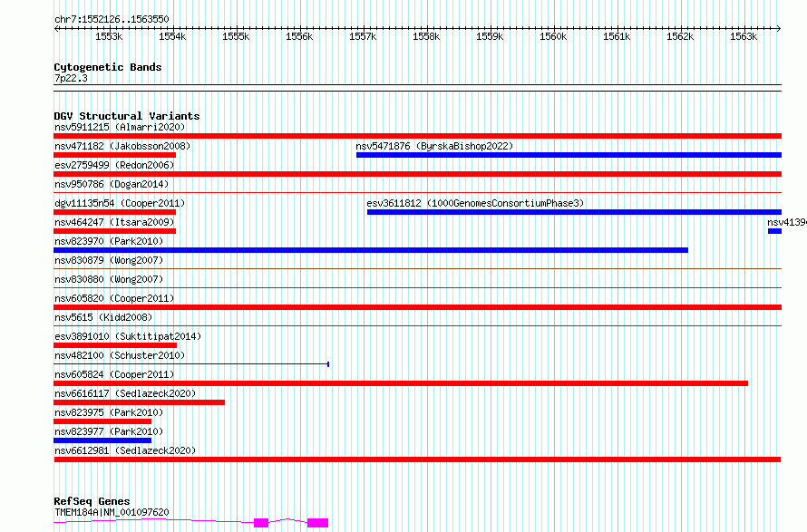Click the last magenta exon of TMEM184A
Image resolution: width=807 pixels, height=532 pixels.
tap(318, 523)
